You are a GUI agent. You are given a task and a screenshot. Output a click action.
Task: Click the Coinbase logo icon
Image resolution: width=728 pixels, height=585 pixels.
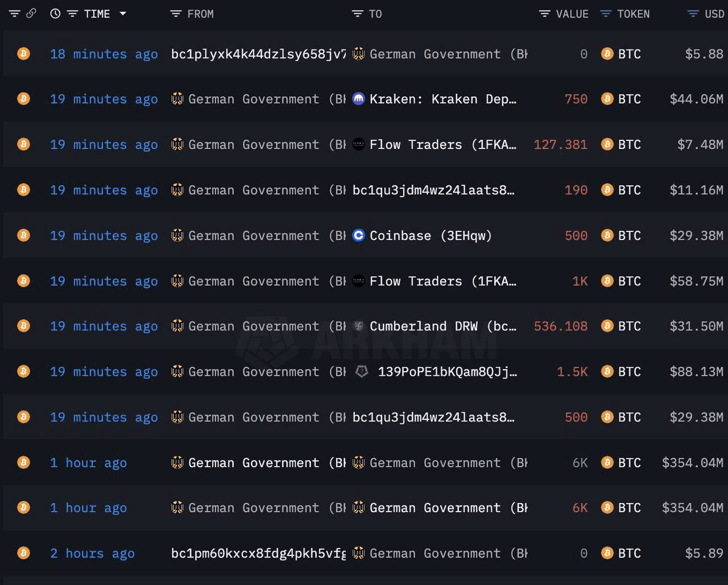(358, 235)
